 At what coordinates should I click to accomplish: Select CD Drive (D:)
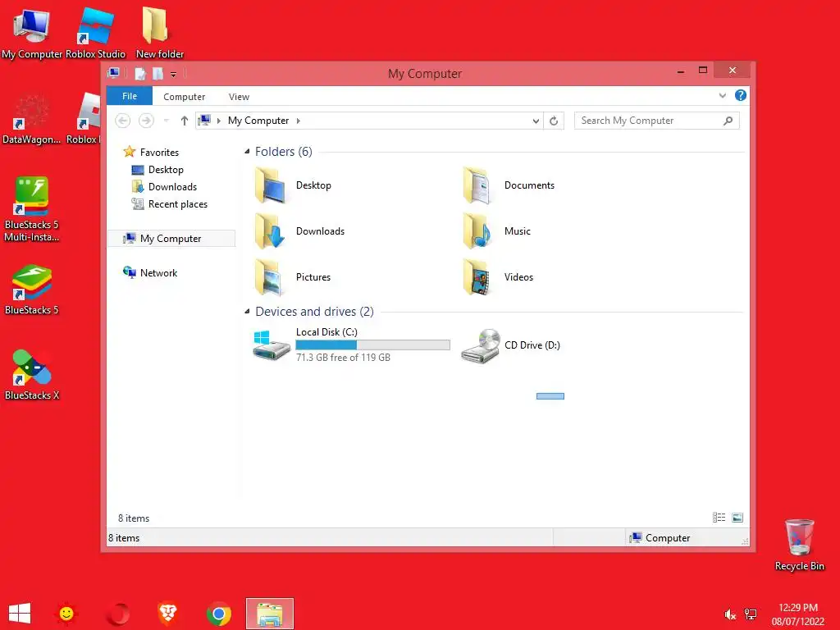coord(510,345)
